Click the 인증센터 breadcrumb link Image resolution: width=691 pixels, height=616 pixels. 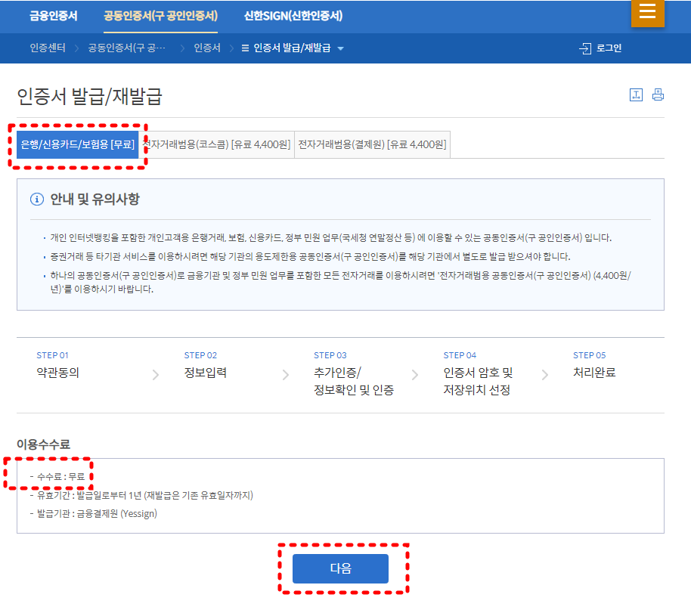[48, 48]
